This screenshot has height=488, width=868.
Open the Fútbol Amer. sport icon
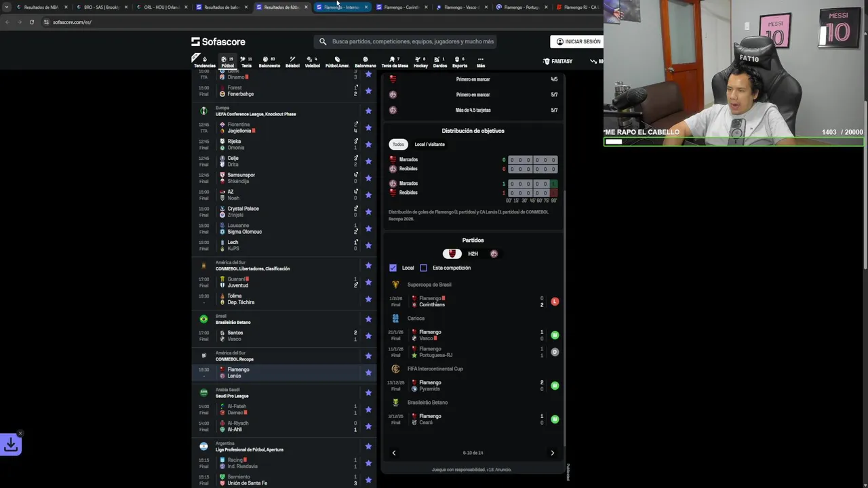pyautogui.click(x=337, y=62)
